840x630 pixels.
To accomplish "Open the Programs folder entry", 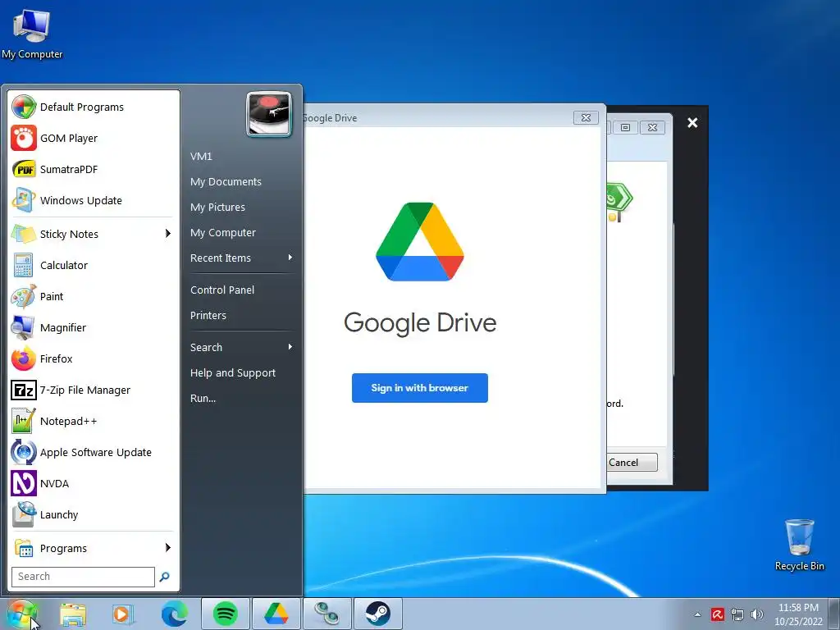I will click(94, 548).
